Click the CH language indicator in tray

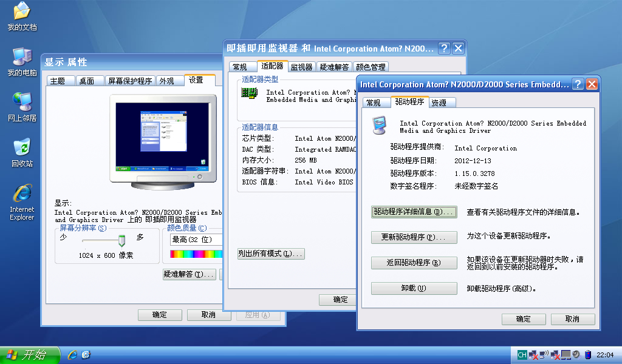[522, 355]
